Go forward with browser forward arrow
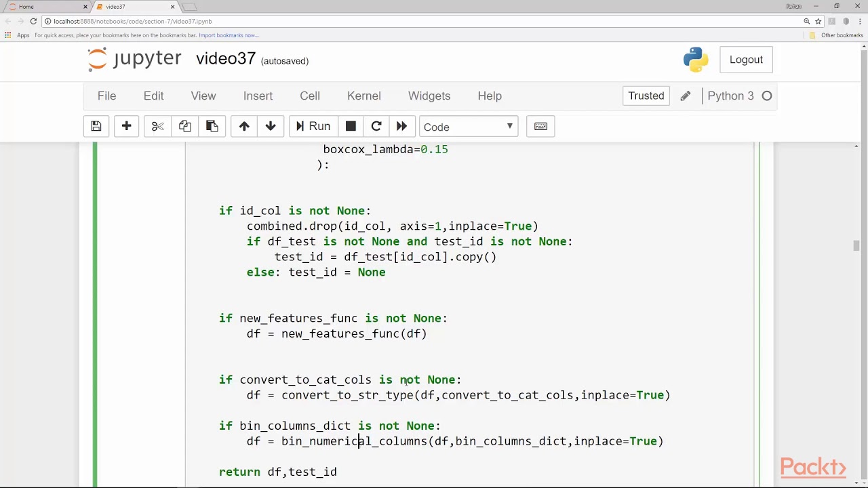 (x=20, y=21)
